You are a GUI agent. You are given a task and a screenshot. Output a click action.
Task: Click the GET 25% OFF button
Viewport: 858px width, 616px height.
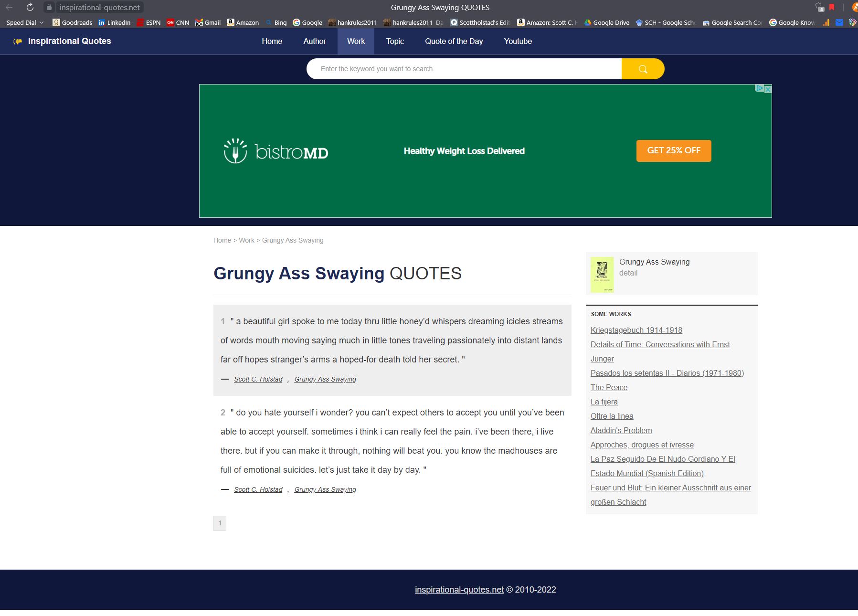pos(673,150)
